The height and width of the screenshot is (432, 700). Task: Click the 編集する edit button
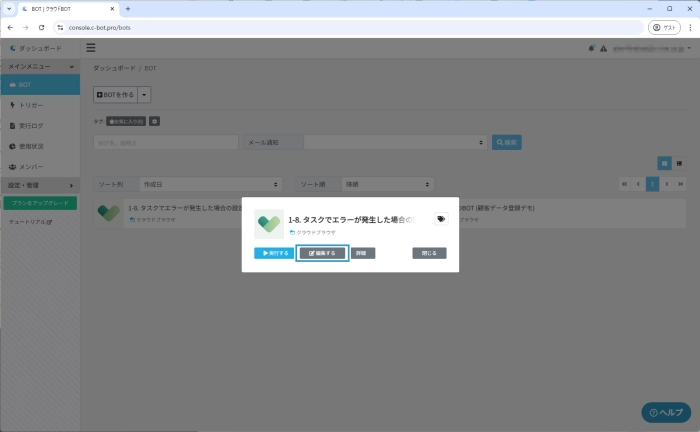click(322, 253)
